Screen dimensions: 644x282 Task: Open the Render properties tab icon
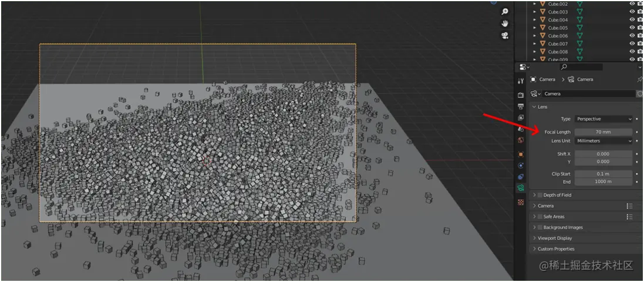click(521, 95)
